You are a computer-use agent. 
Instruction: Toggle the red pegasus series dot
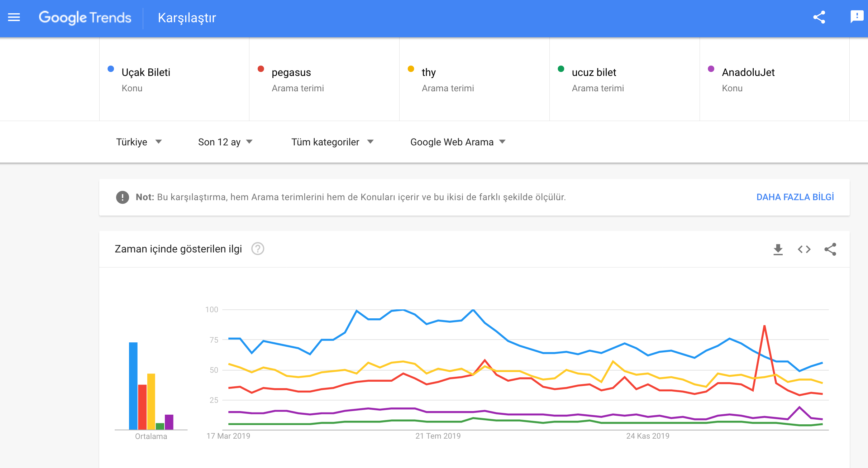261,69
